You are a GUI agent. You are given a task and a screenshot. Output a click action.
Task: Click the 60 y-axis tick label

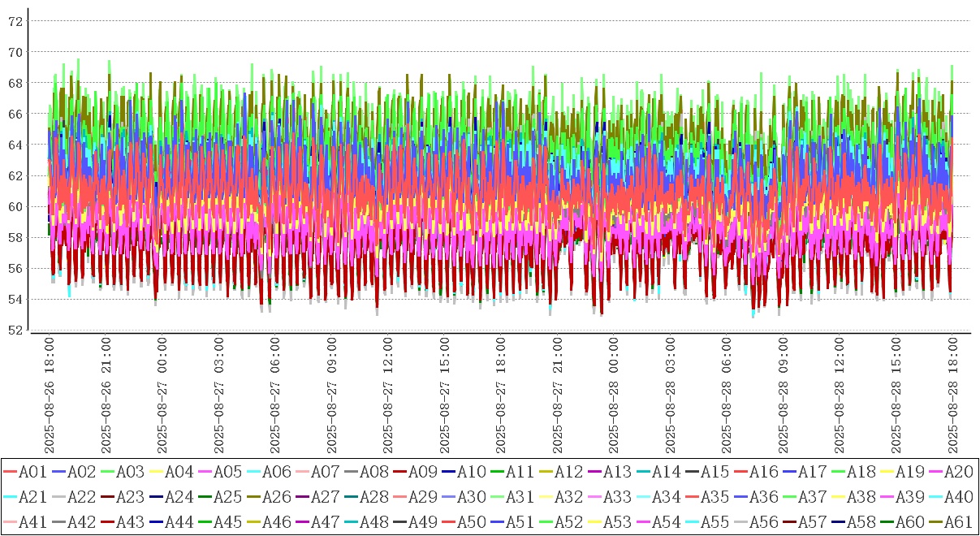coord(15,207)
